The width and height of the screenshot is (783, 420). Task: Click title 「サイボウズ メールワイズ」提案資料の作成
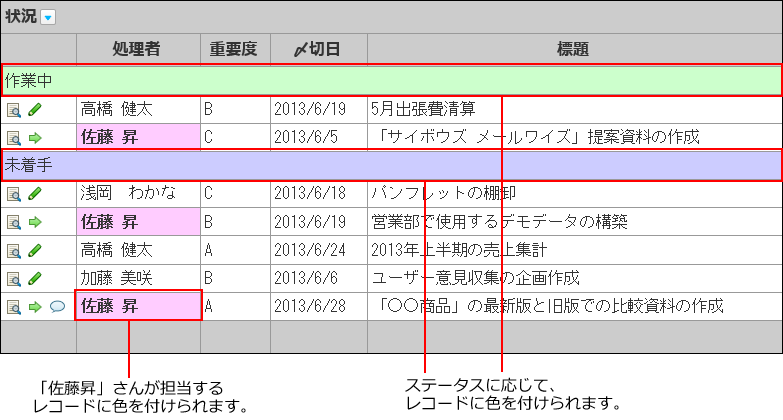pyautogui.click(x=536, y=137)
